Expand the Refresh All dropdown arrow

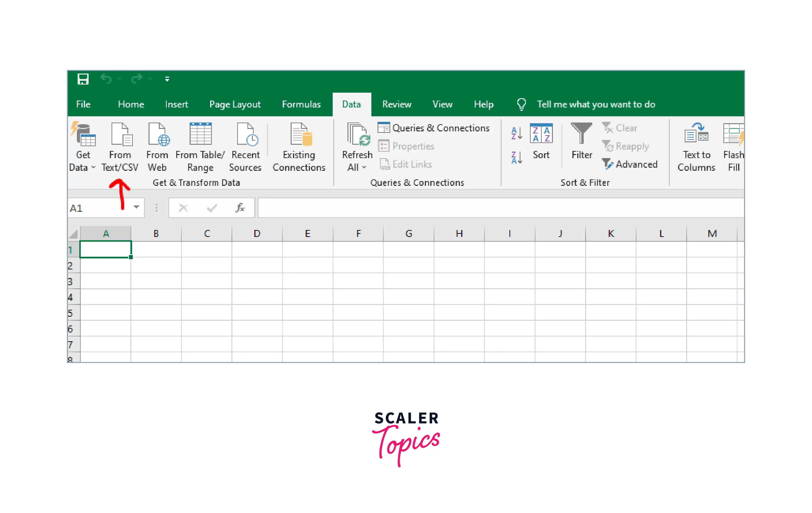364,167
